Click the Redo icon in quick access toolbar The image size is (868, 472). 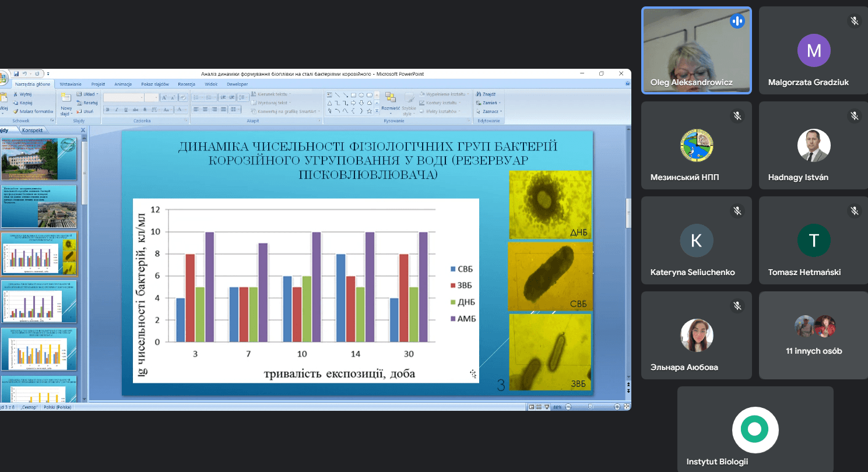click(37, 74)
